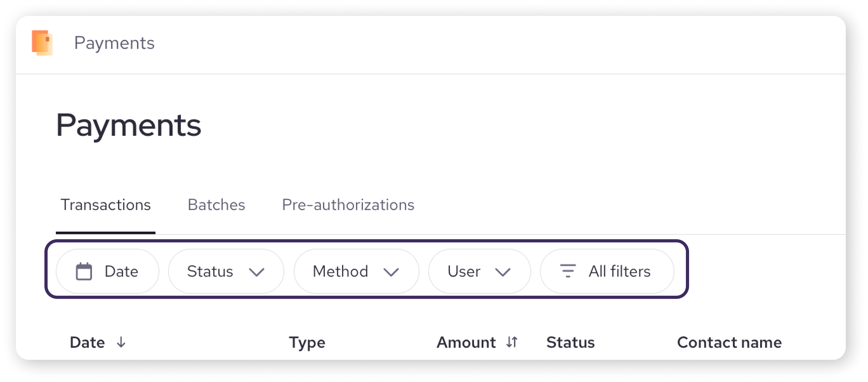Click the User filter chevron
The image size is (868, 382).
point(503,272)
